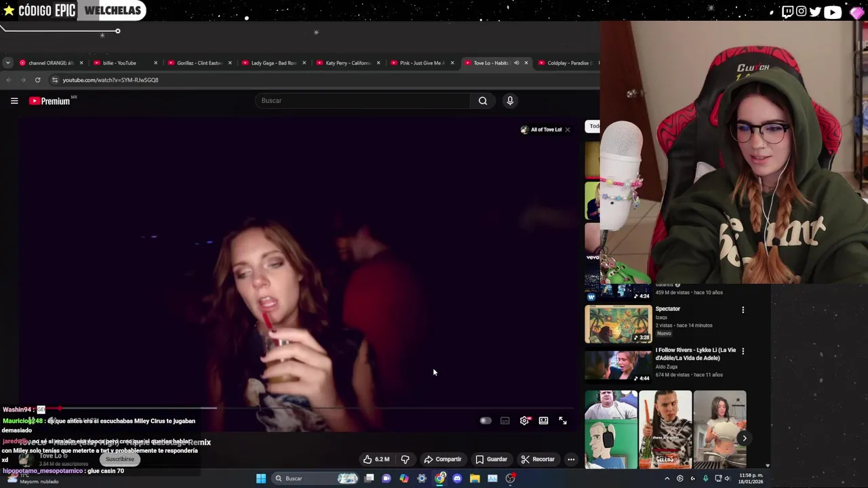Open the Twitter bird icon in overlay
This screenshot has height=488, width=868.
point(815,12)
